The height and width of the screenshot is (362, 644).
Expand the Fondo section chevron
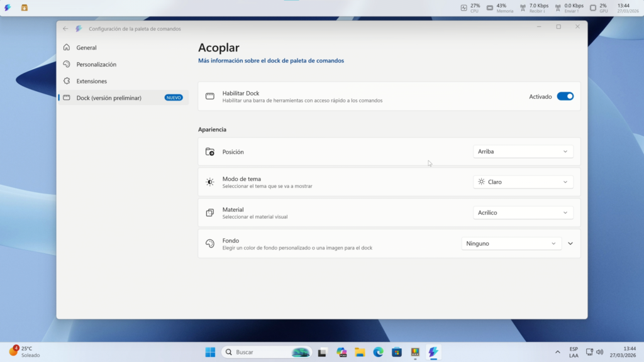pyautogui.click(x=570, y=243)
